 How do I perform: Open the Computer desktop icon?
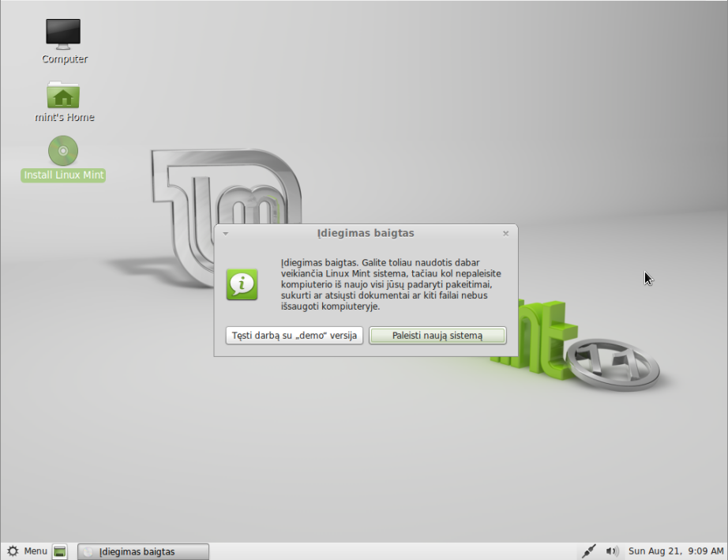[x=63, y=35]
